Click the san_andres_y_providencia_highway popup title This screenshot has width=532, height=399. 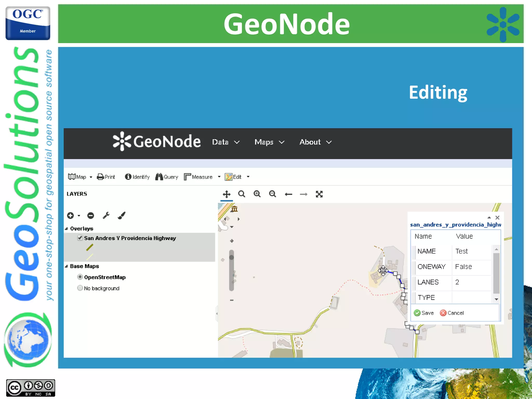(x=455, y=225)
